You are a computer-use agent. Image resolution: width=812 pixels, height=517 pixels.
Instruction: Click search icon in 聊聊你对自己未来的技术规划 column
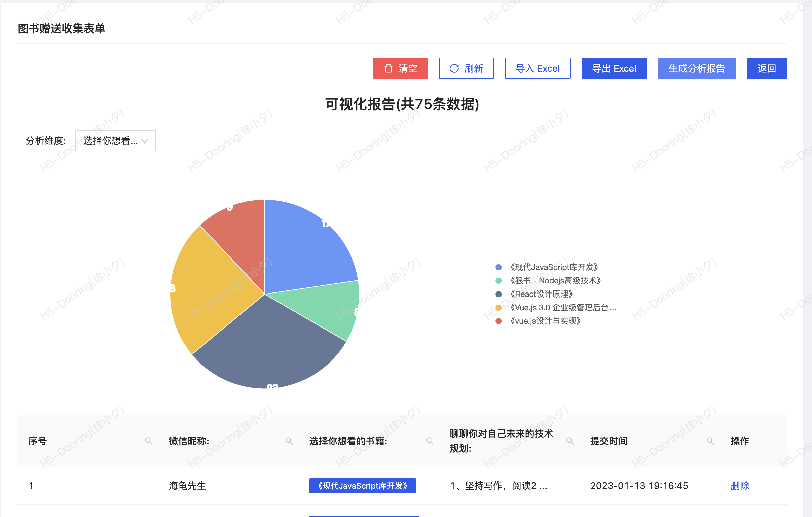(570, 441)
